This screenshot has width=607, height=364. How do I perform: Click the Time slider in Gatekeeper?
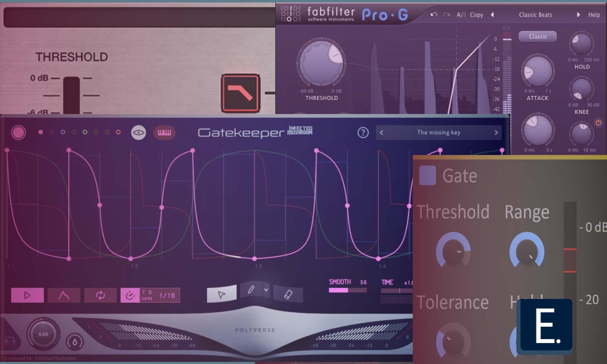click(x=397, y=291)
